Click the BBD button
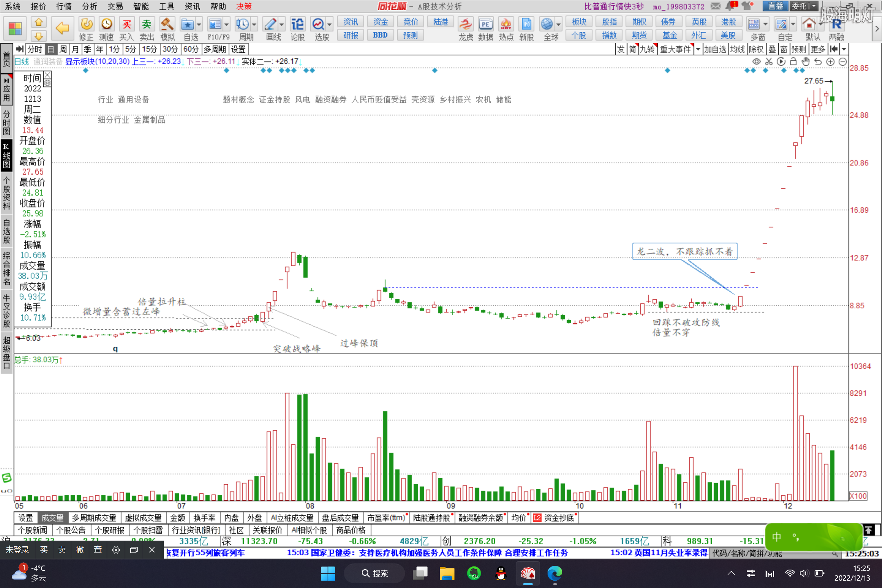The width and height of the screenshot is (882, 588). click(381, 35)
